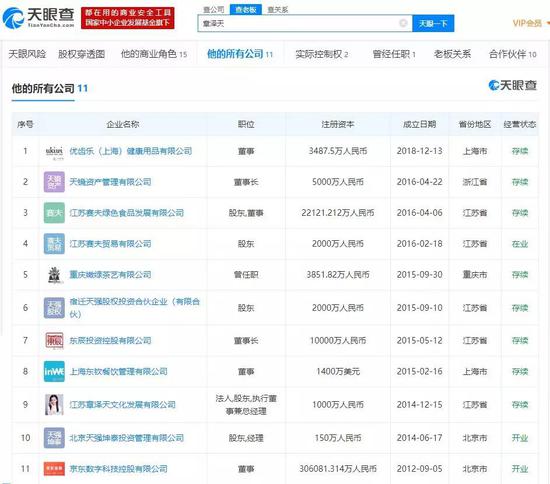This screenshot has width=550, height=484.
Task: Open the 天眼风险 tab
Action: click(27, 54)
